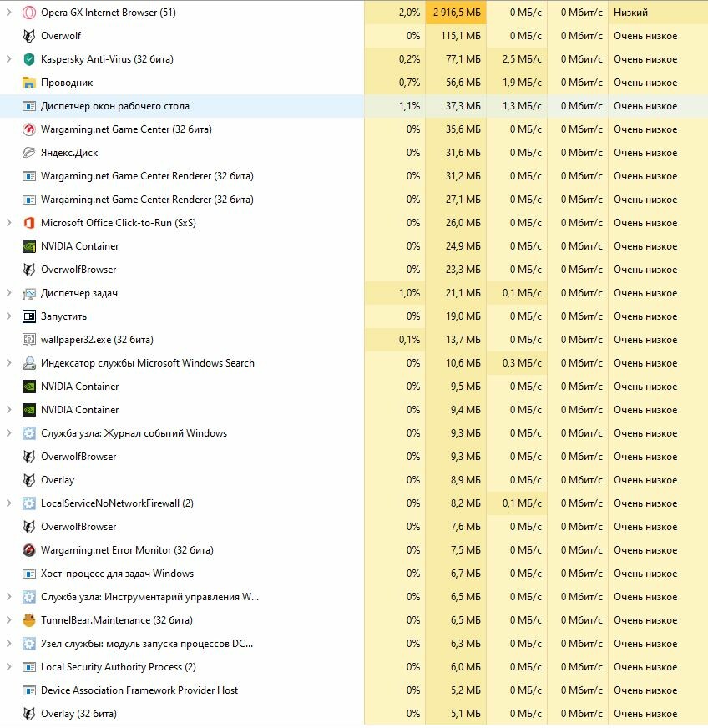The image size is (708, 728).
Task: Click the Низкий power usage cell
Action: (x=658, y=13)
